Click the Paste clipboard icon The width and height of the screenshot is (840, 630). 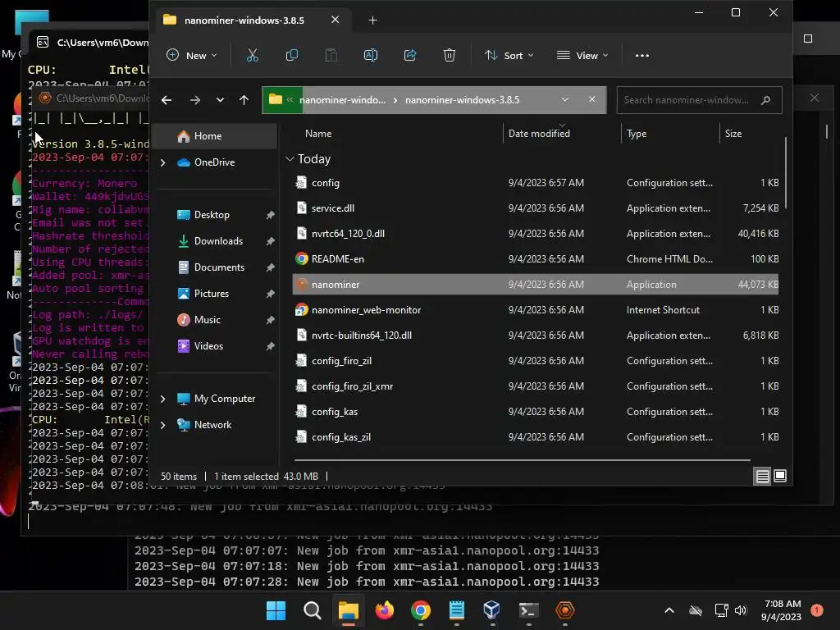(x=331, y=55)
